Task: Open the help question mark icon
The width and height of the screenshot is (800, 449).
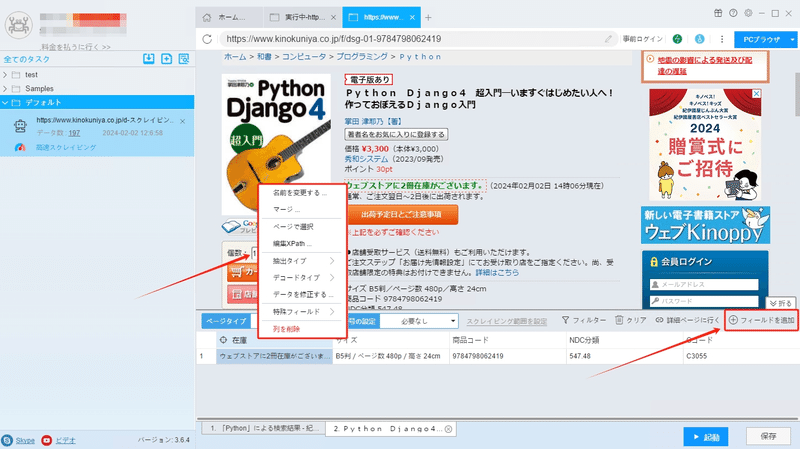Action: coord(733,13)
